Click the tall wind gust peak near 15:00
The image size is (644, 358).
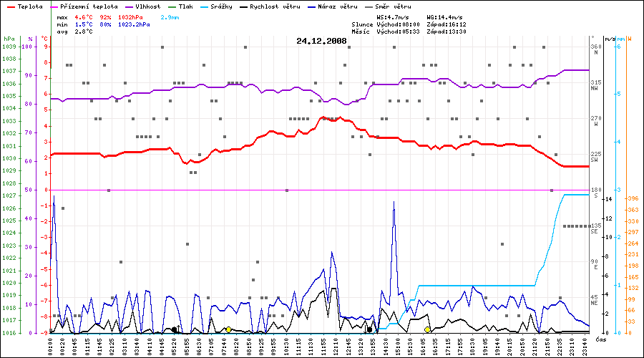(x=394, y=203)
